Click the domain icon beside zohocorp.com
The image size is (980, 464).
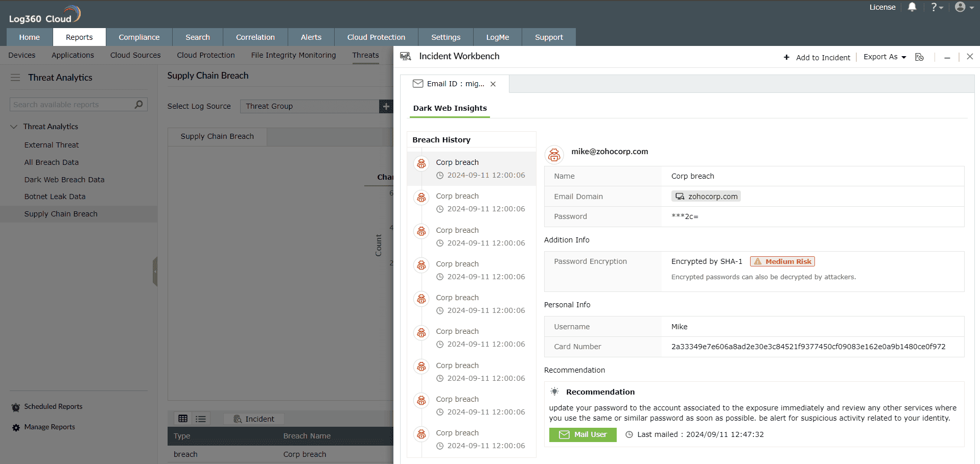[x=680, y=196]
